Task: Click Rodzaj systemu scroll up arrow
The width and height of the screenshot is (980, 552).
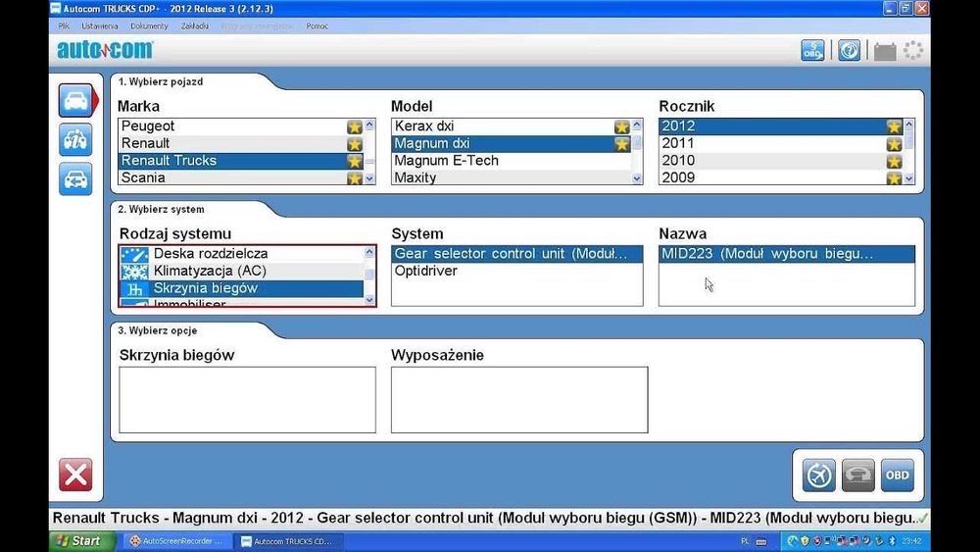Action: [369, 253]
